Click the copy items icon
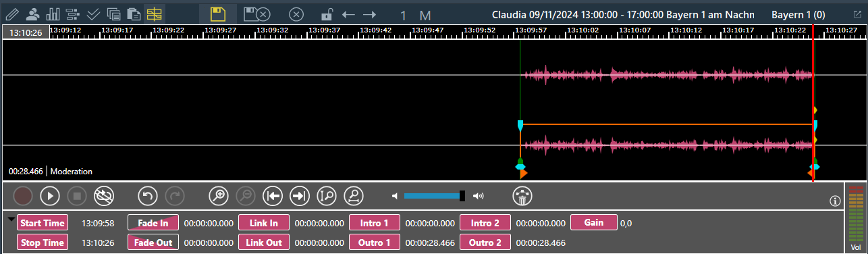This screenshot has width=868, height=254. pos(114,14)
